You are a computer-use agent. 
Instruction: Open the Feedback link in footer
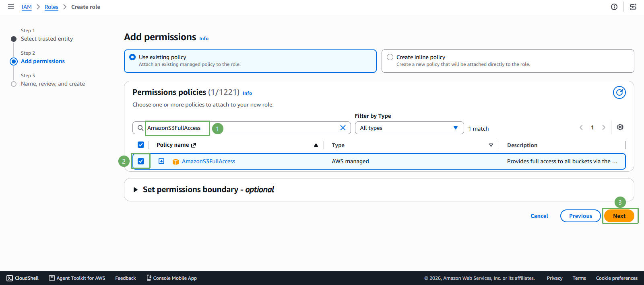(126, 278)
